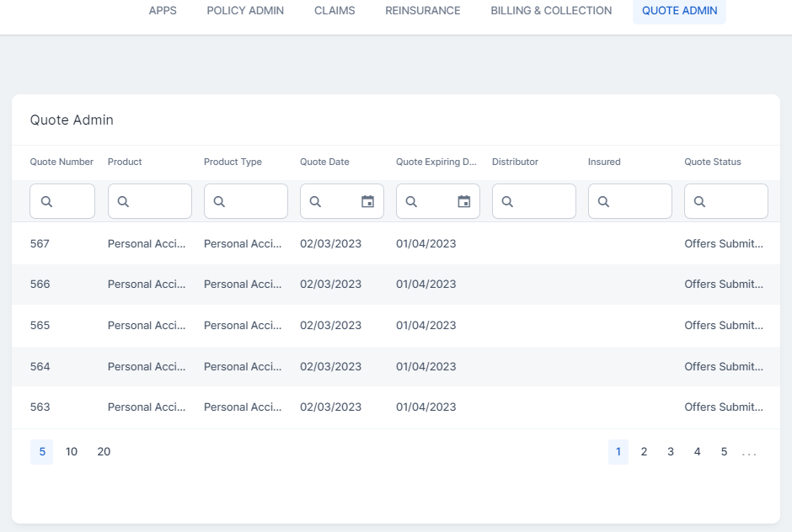Show 20 rows per page
Image resolution: width=792 pixels, height=532 pixels.
[104, 452]
